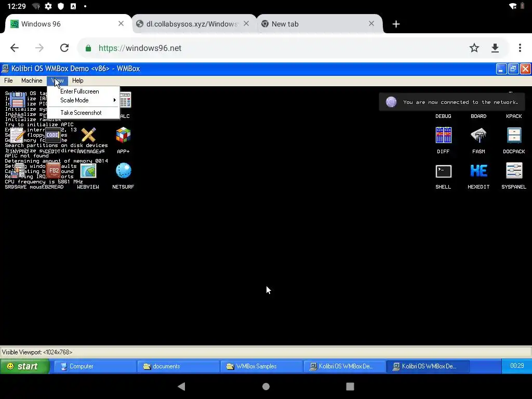
Task: Tap the Android recent apps square
Action: [350, 387]
